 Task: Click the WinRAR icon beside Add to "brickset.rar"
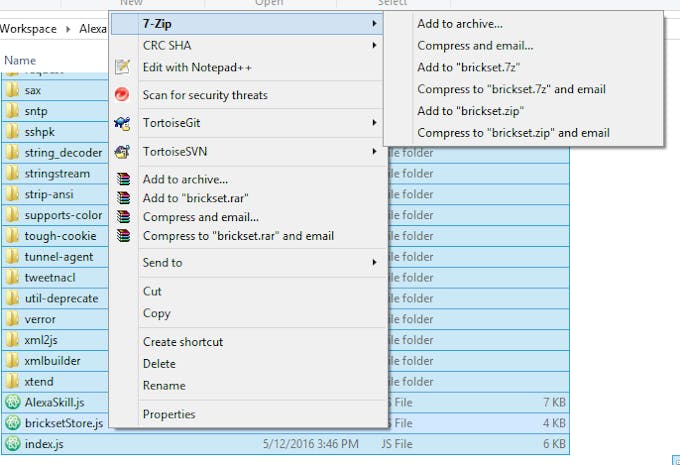point(124,198)
